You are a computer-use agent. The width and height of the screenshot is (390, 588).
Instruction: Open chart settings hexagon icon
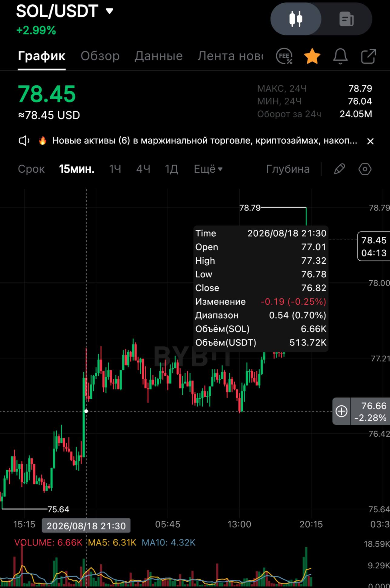tap(365, 169)
